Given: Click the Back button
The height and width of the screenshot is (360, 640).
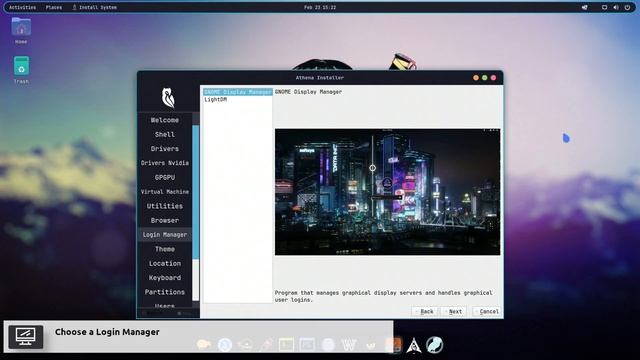Looking at the screenshot, I should (425, 311).
